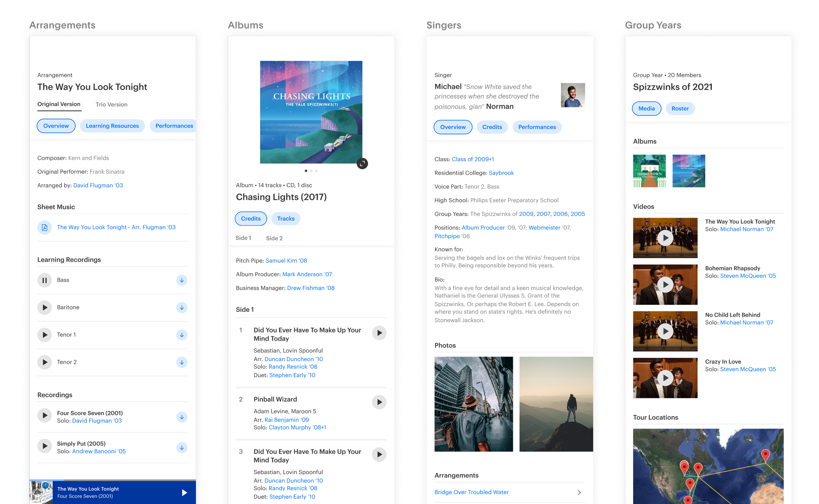Open the Group Year Roster pill

pyautogui.click(x=680, y=109)
